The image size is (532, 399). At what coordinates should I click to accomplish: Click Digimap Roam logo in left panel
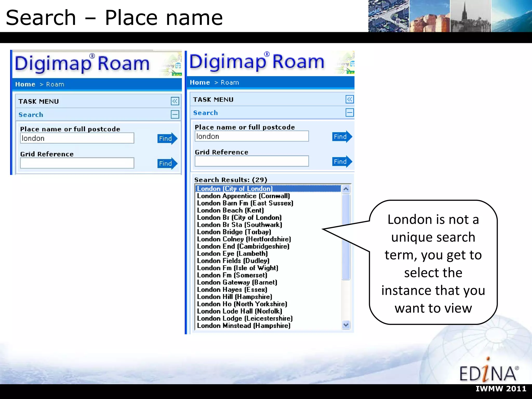[x=82, y=63]
